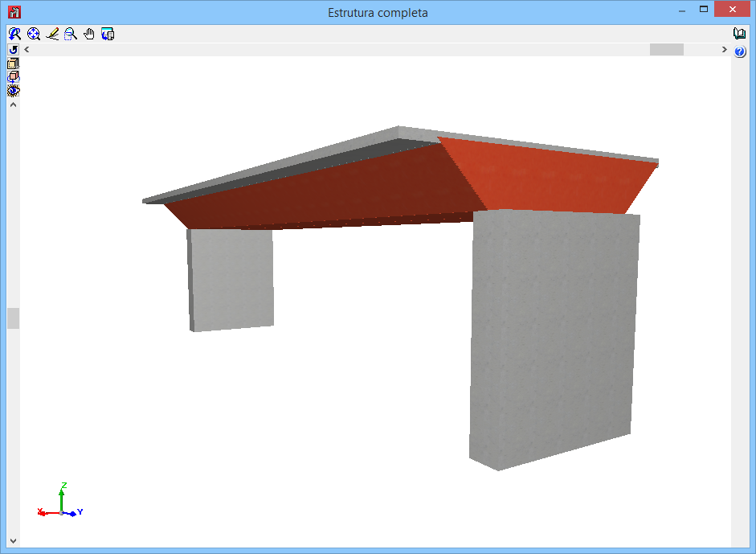Click the up arrow of the vertical slider
The height and width of the screenshot is (554, 756).
pos(14,105)
